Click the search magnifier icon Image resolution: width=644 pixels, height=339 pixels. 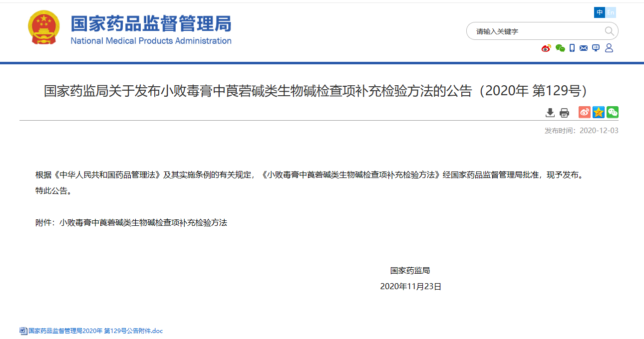pos(609,31)
